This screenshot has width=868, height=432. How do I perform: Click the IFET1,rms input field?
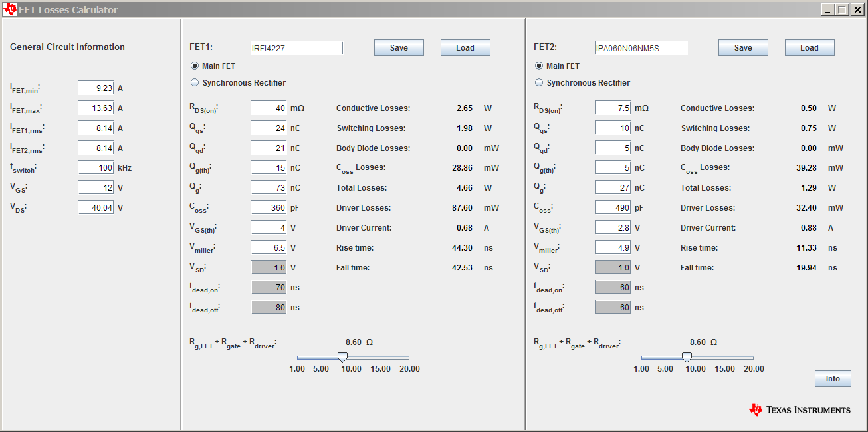pyautogui.click(x=96, y=128)
